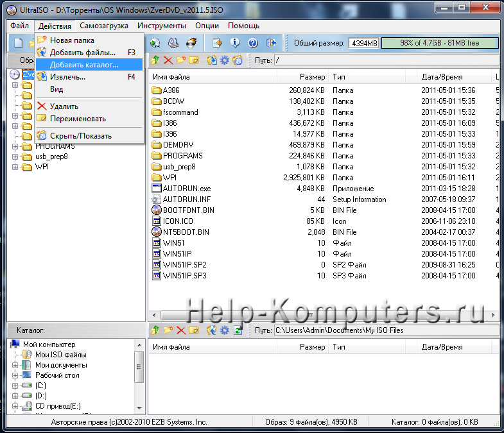The image size is (504, 433).
Task: Expand the WPI folder in image tree
Action: [15, 167]
